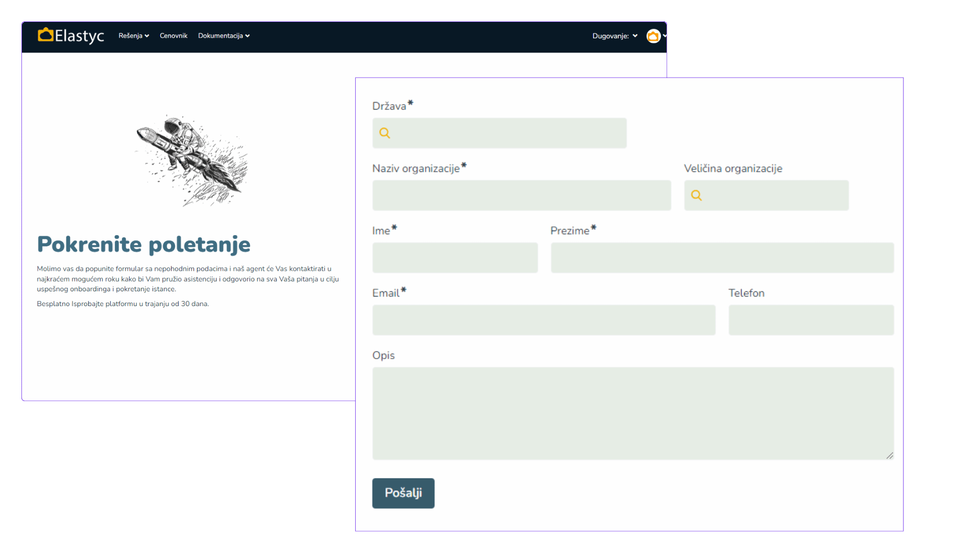Image resolution: width=980 pixels, height=551 pixels.
Task: Click the paragraph starting 'Molimo vas da popunite'
Action: (188, 279)
